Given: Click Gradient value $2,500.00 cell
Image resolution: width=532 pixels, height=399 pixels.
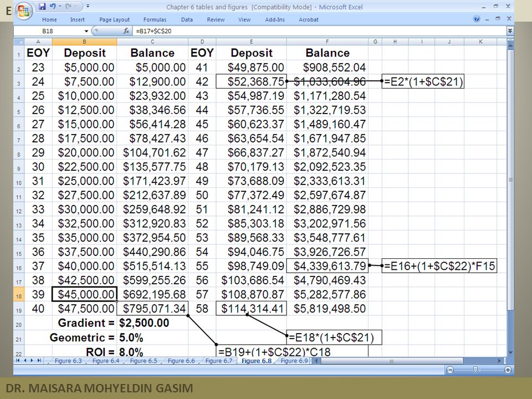Looking at the screenshot, I should click(x=152, y=323).
